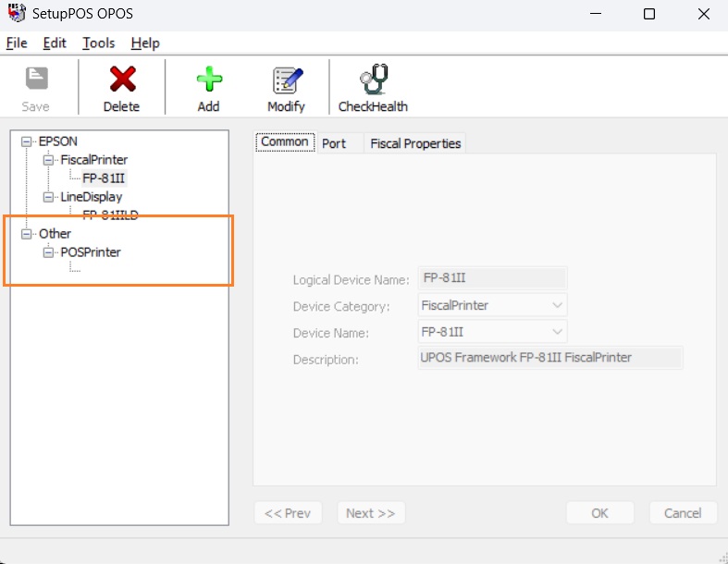
Task: Switch to the Fiscal Properties tab
Action: [x=415, y=143]
